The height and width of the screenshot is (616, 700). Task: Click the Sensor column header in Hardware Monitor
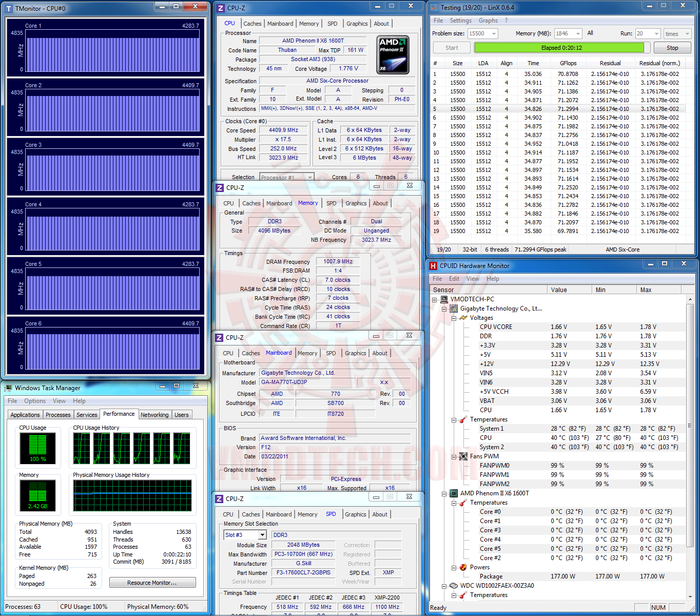[489, 290]
